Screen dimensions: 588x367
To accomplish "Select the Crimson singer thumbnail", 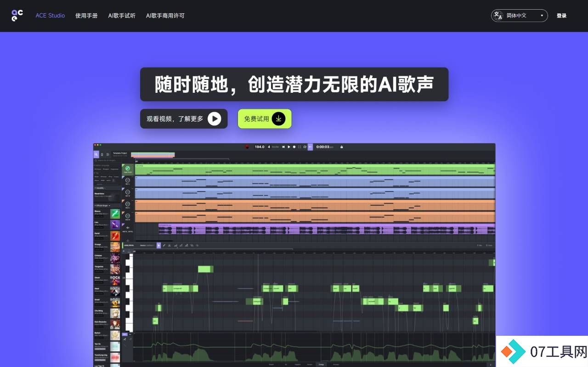I will pos(115,258).
